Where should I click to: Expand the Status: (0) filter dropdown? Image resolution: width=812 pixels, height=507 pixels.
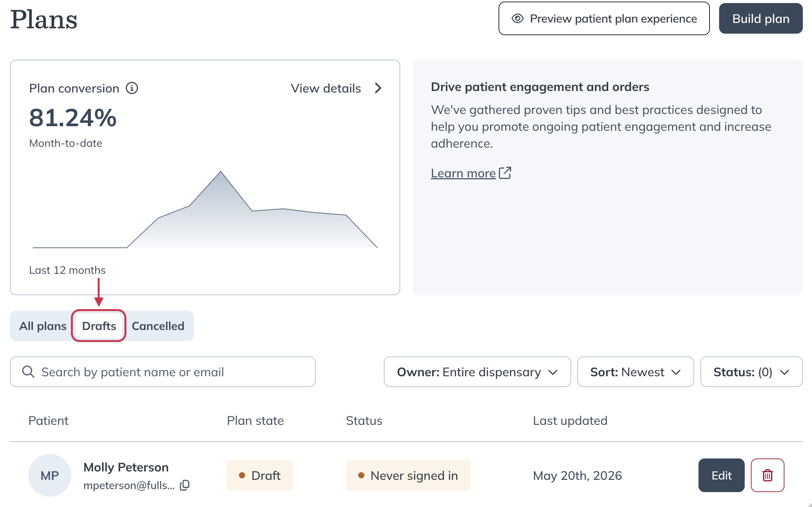coord(751,372)
